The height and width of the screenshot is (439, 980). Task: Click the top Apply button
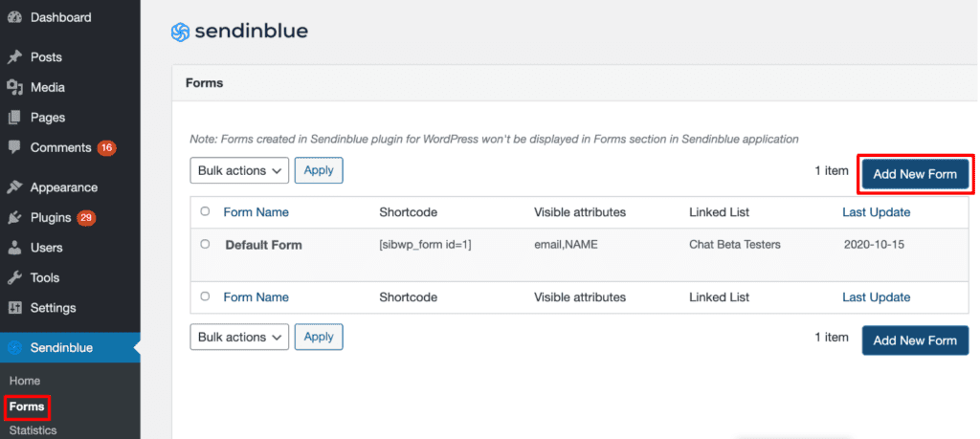pyautogui.click(x=319, y=170)
